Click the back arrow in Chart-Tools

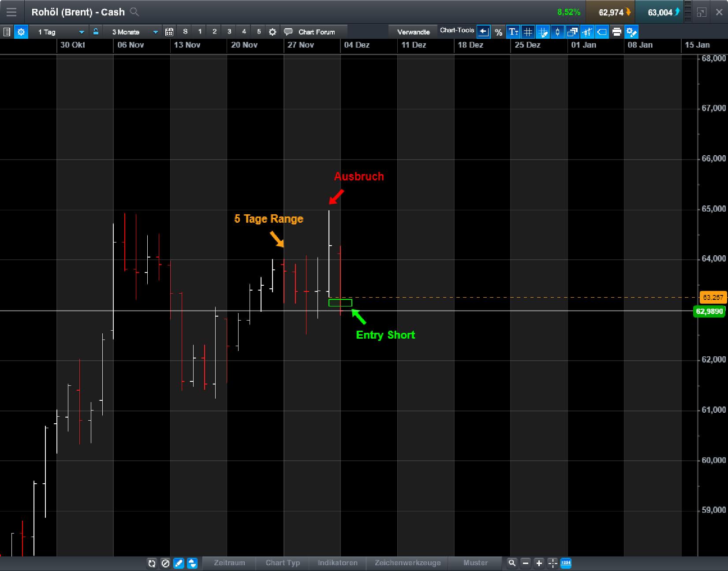[483, 31]
